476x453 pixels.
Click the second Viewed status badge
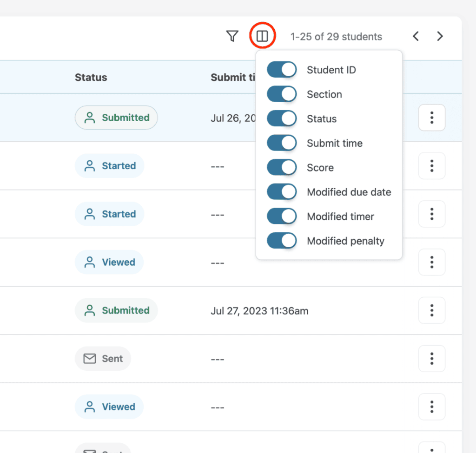(109, 407)
